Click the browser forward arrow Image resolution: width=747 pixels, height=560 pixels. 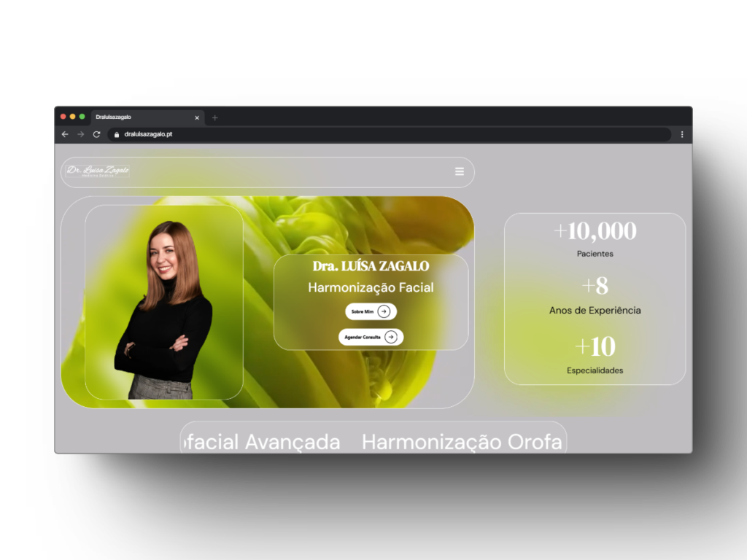(80, 134)
